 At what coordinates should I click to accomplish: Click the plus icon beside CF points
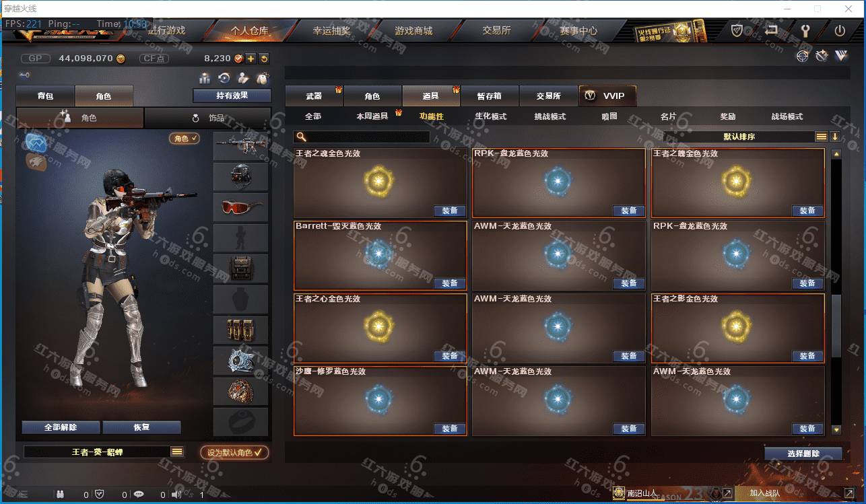251,59
